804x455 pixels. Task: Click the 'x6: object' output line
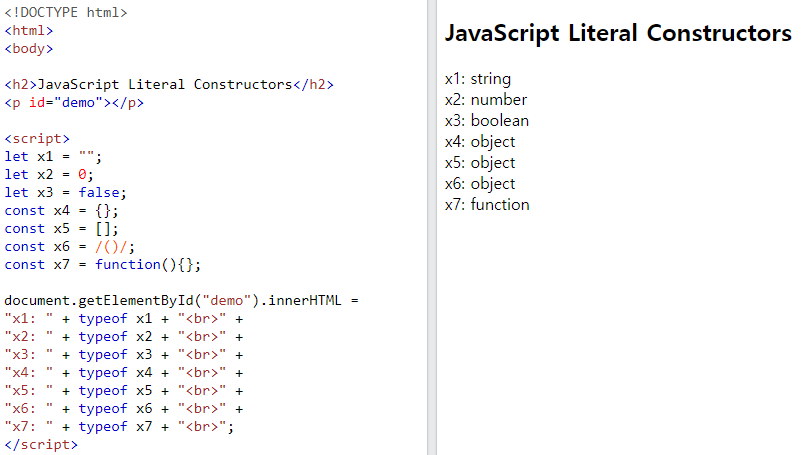pyautogui.click(x=480, y=184)
